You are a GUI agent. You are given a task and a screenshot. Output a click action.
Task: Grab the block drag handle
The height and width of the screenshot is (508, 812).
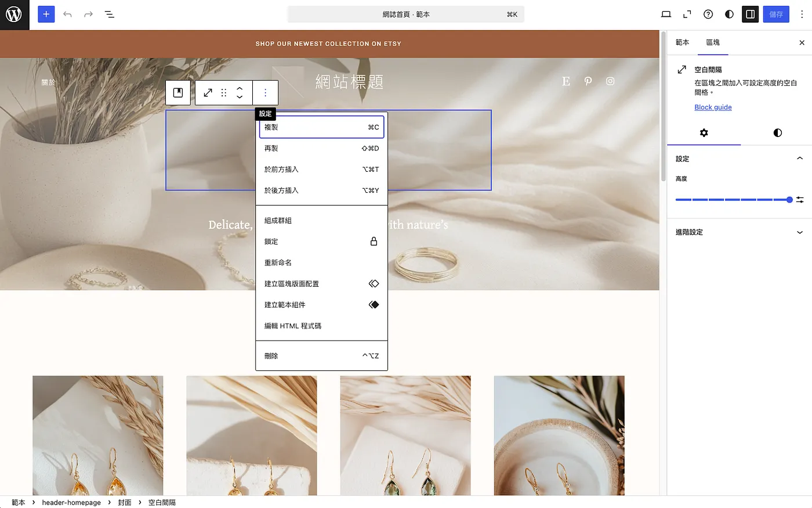click(224, 93)
